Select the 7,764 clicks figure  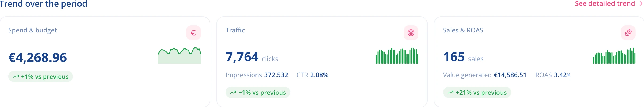242,57
